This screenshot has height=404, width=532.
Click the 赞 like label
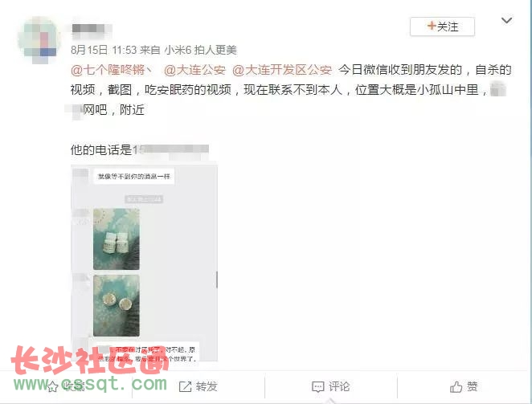tap(473, 386)
